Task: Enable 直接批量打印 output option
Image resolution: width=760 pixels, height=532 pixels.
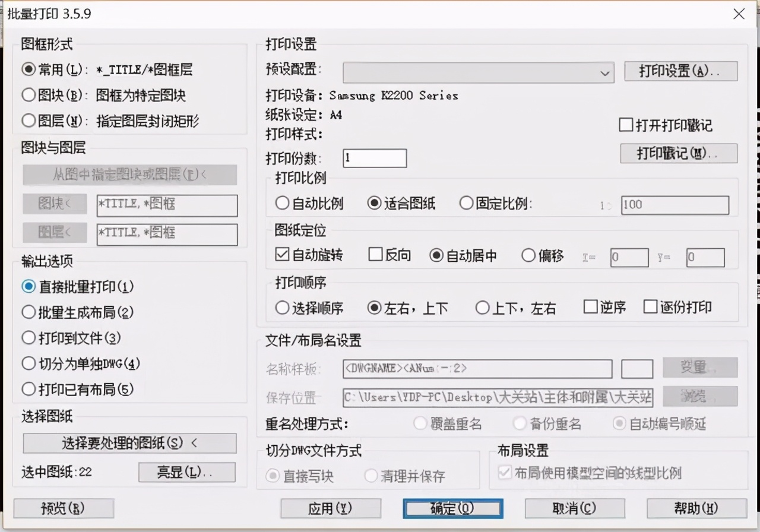Action: pyautogui.click(x=29, y=287)
